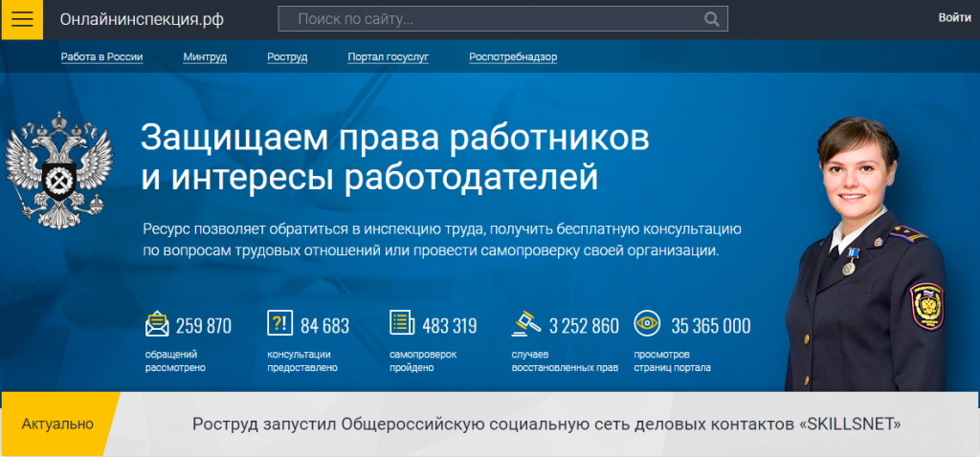Click the "35 365 000" counter value
980x457 pixels.
[x=711, y=326]
